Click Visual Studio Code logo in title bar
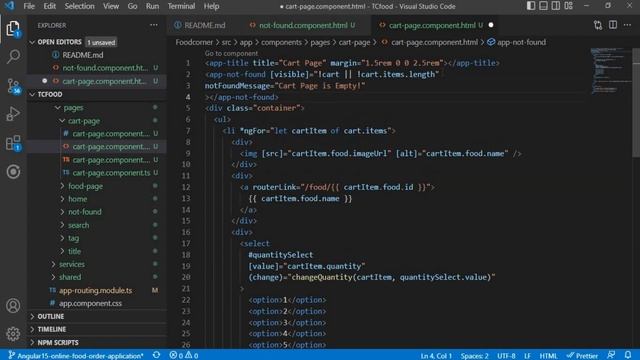 (x=9, y=6)
